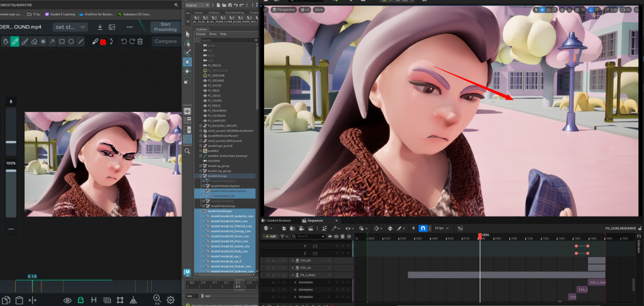644x306 pixels.
Task: Open the settings gear under the player
Action: click(x=170, y=300)
